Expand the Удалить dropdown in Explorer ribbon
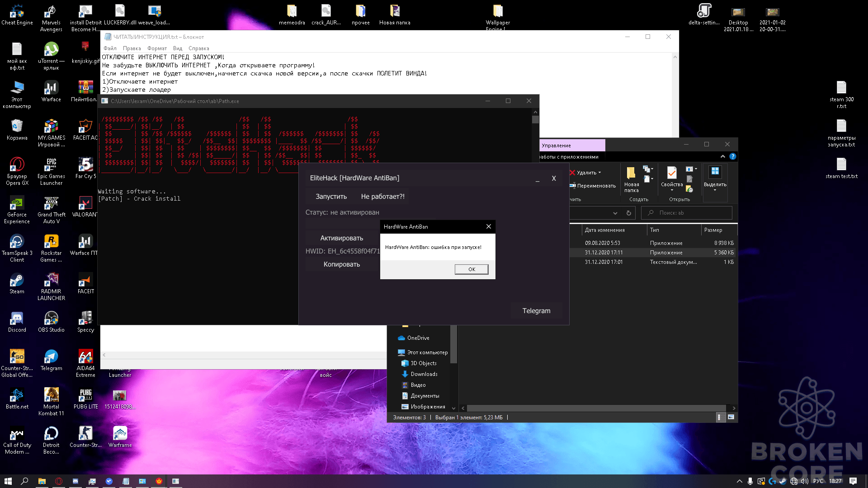Image resolution: width=868 pixels, height=488 pixels. tap(599, 173)
